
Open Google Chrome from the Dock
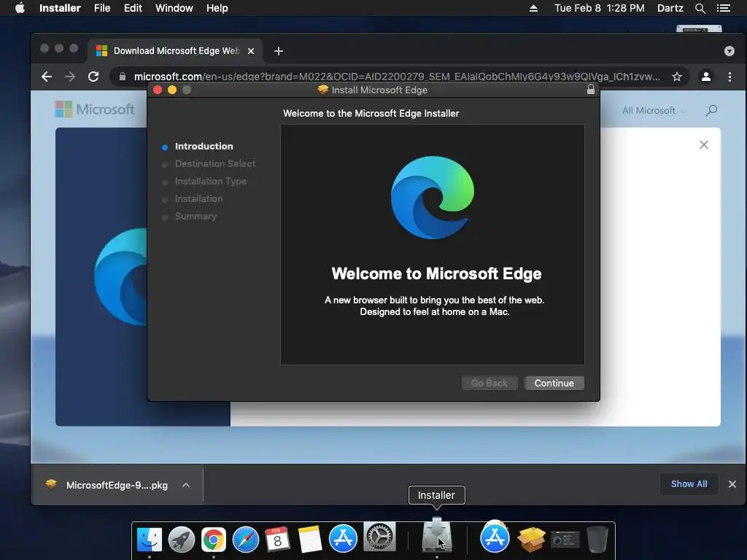[x=214, y=540]
